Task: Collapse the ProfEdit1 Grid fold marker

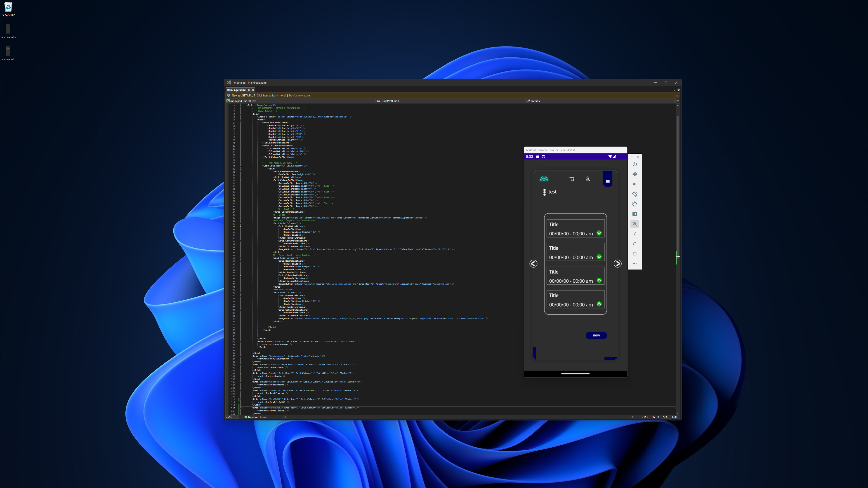Action: point(241,399)
